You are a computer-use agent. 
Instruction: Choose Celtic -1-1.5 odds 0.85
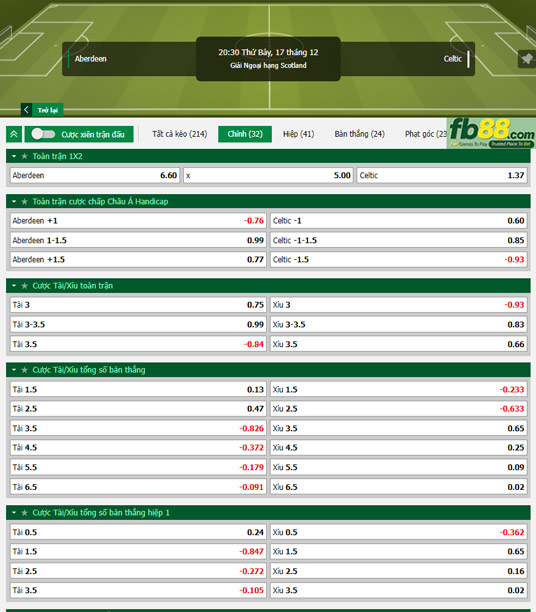(x=399, y=240)
